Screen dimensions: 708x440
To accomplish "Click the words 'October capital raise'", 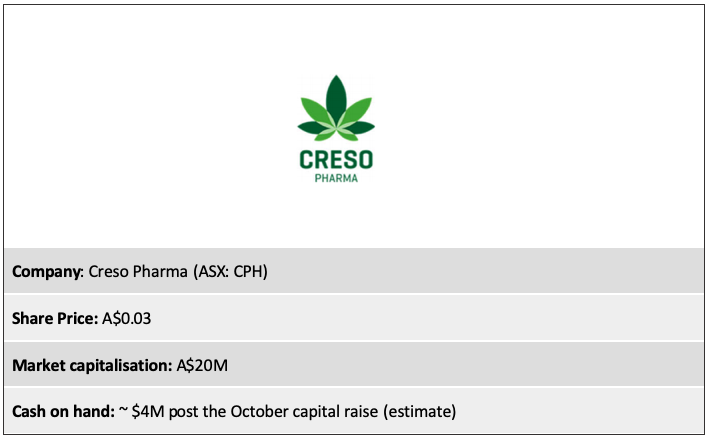I will coord(304,412).
